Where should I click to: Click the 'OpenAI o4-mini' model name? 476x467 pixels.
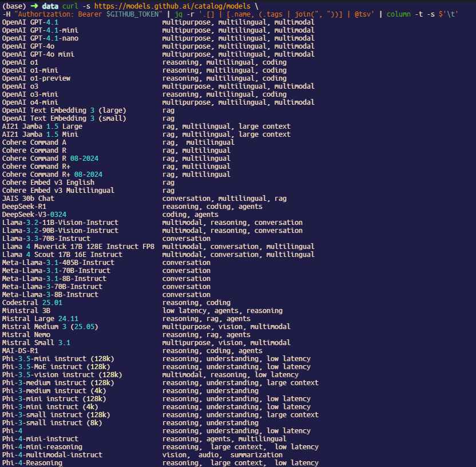[x=30, y=102]
